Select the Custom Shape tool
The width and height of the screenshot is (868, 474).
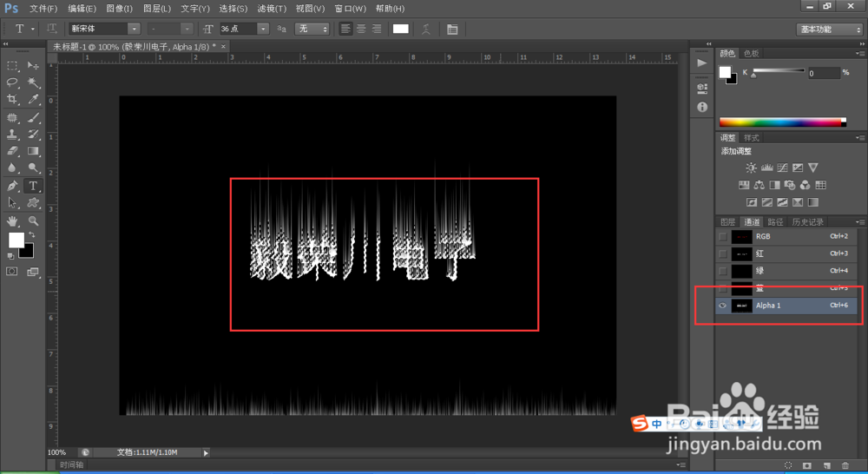click(33, 202)
